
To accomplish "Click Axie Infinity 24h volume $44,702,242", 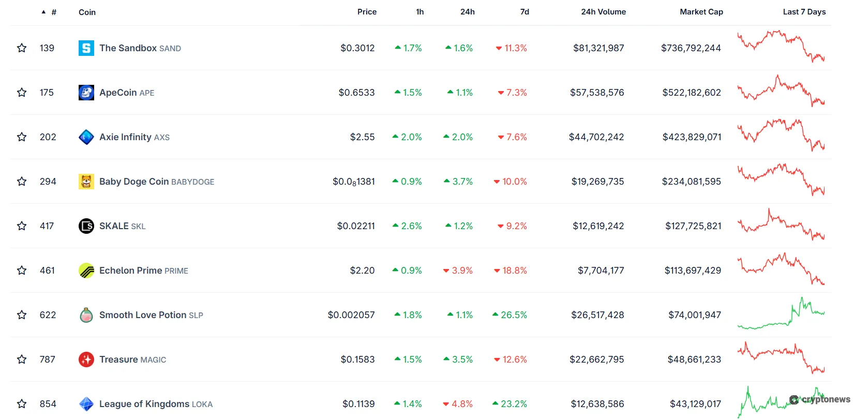I will click(x=596, y=137).
